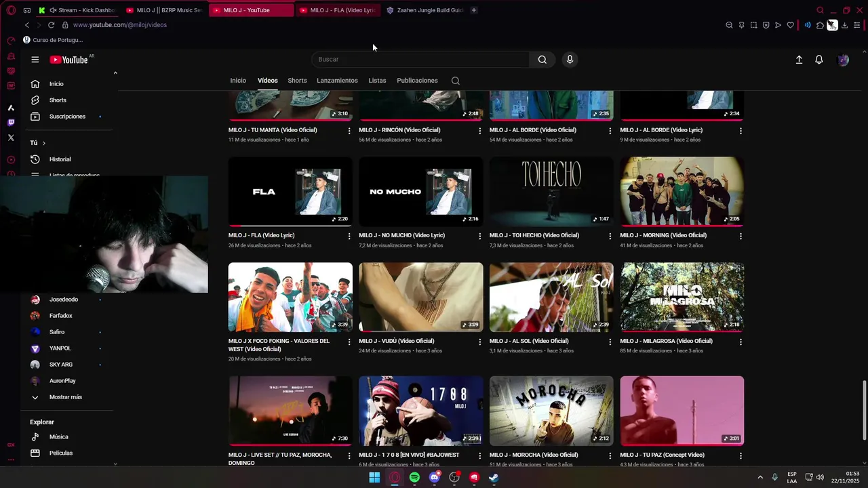Search within the MILO J channel
Screen dimensions: 868x488
tap(456, 81)
